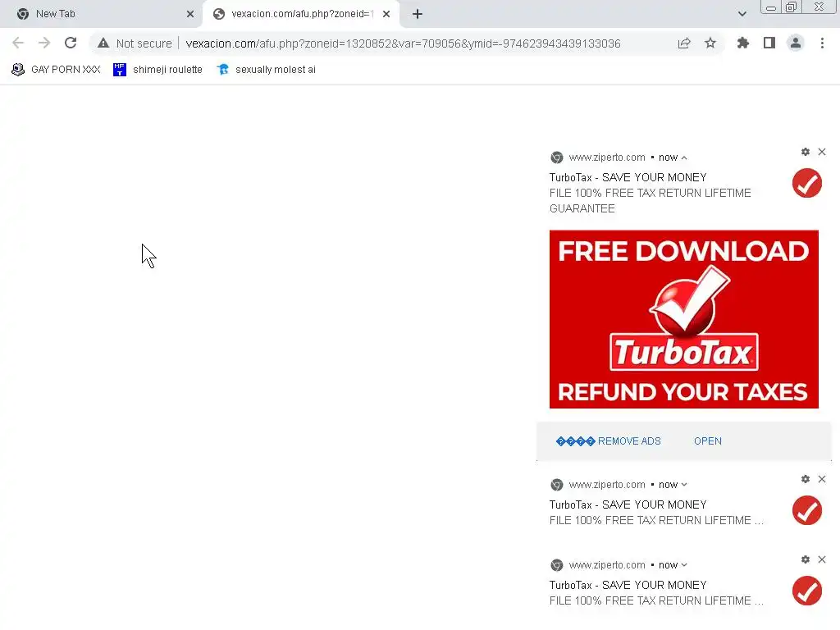Open settings gear of third ziperto notification
This screenshot has width=840, height=630.
coord(806,559)
